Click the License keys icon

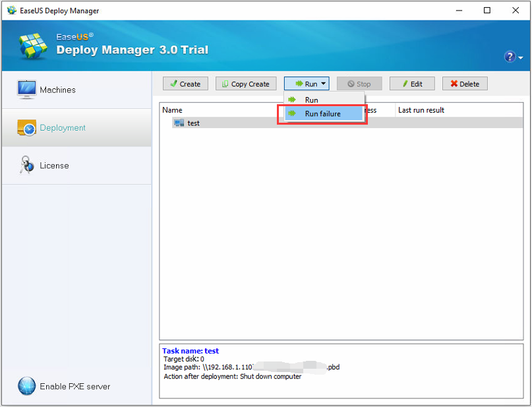click(26, 165)
